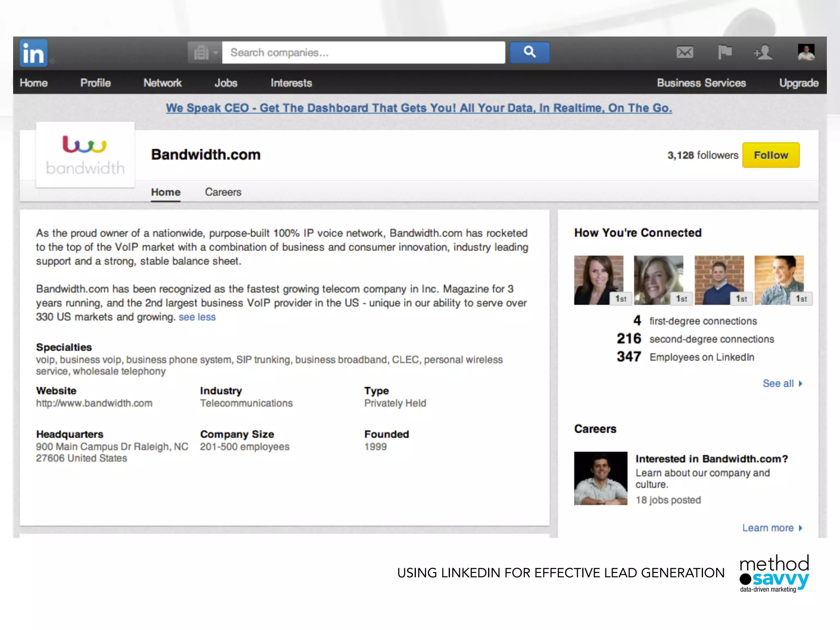Click the Bandwidth company logo
Image resolution: width=840 pixels, height=630 pixels.
[x=85, y=155]
